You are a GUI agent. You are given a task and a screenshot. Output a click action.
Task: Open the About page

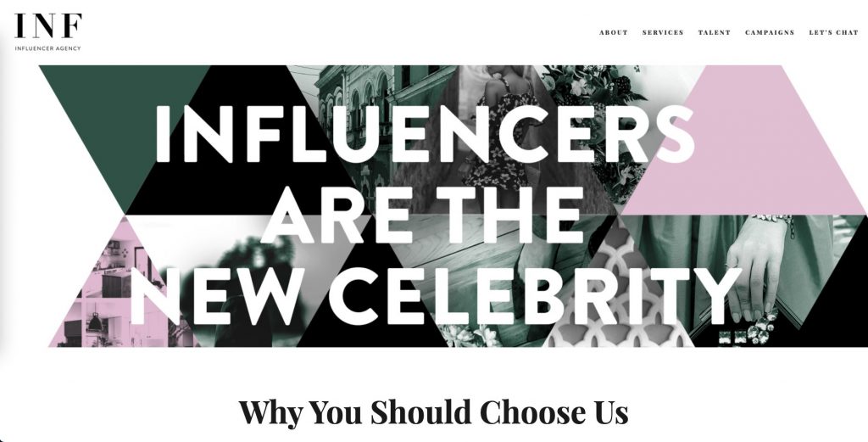coord(614,32)
